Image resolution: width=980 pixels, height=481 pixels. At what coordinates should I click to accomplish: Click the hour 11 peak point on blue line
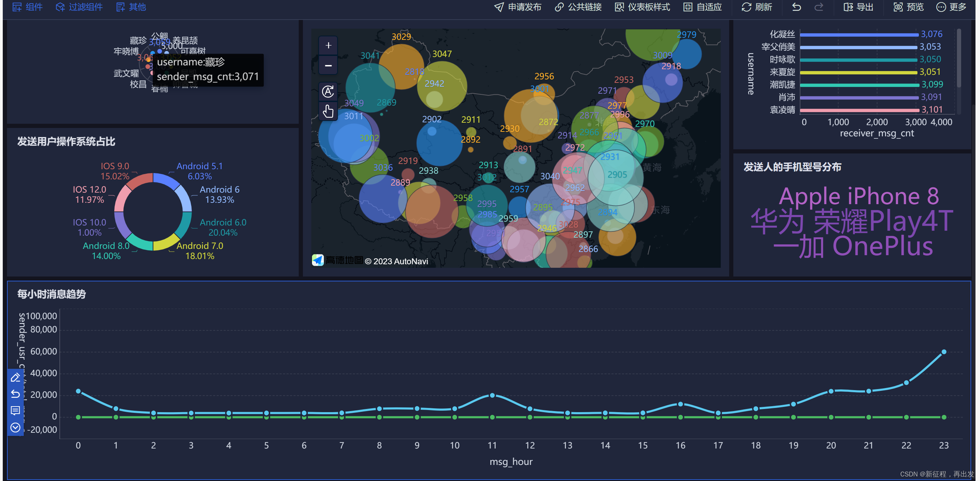point(492,395)
